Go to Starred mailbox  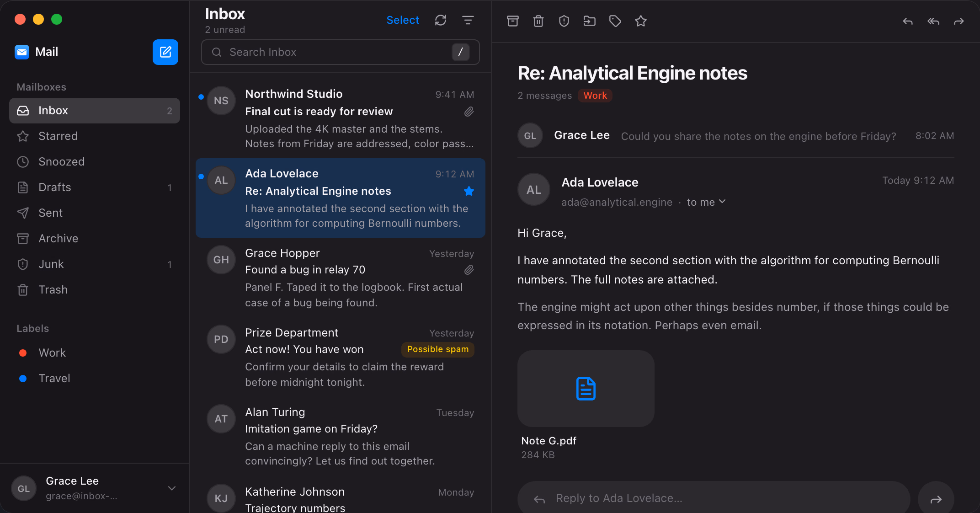pos(95,136)
